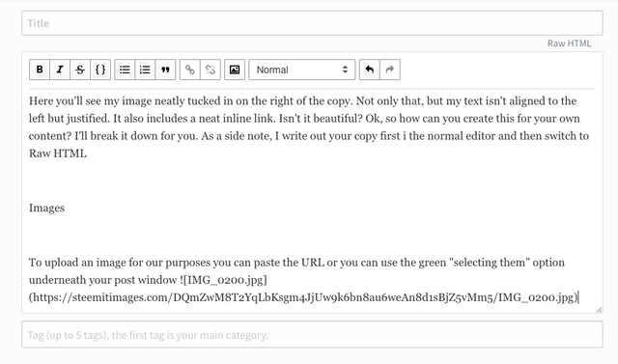The image size is (618, 364).
Task: Insert a code block with the braces icon
Action: click(100, 70)
